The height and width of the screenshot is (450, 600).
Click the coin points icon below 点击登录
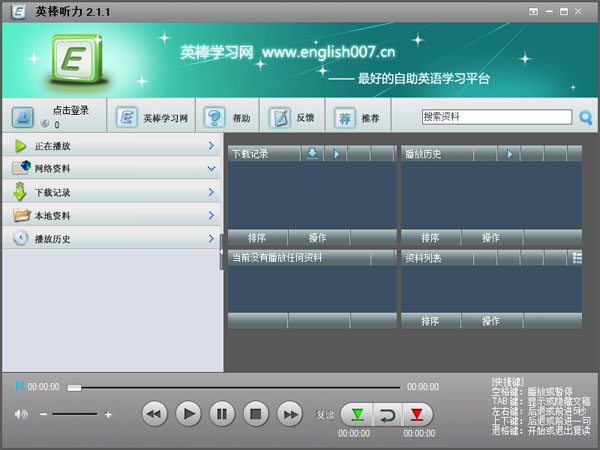(45, 123)
